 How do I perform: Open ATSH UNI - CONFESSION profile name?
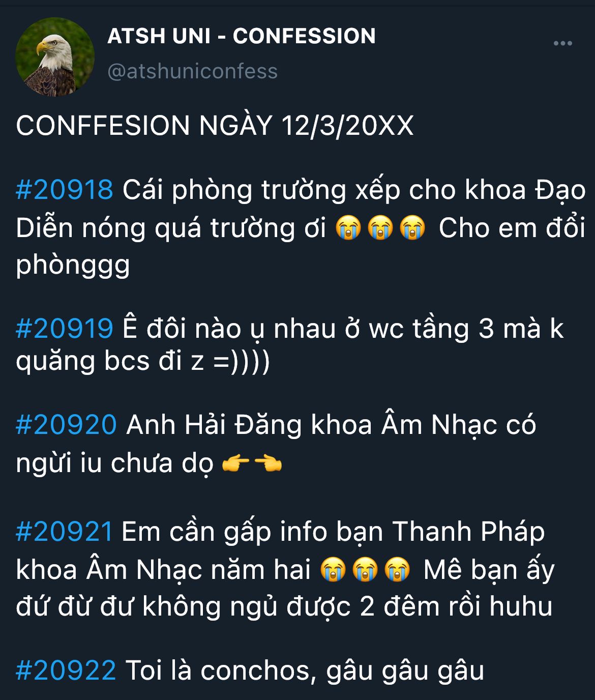242,36
